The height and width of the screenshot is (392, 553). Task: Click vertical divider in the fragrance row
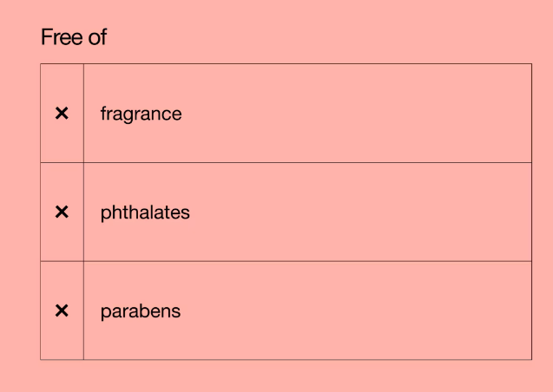[83, 114]
